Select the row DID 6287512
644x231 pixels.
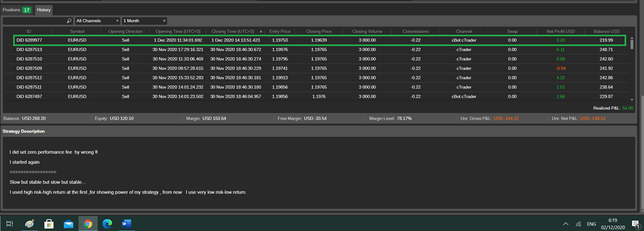pyautogui.click(x=317, y=78)
